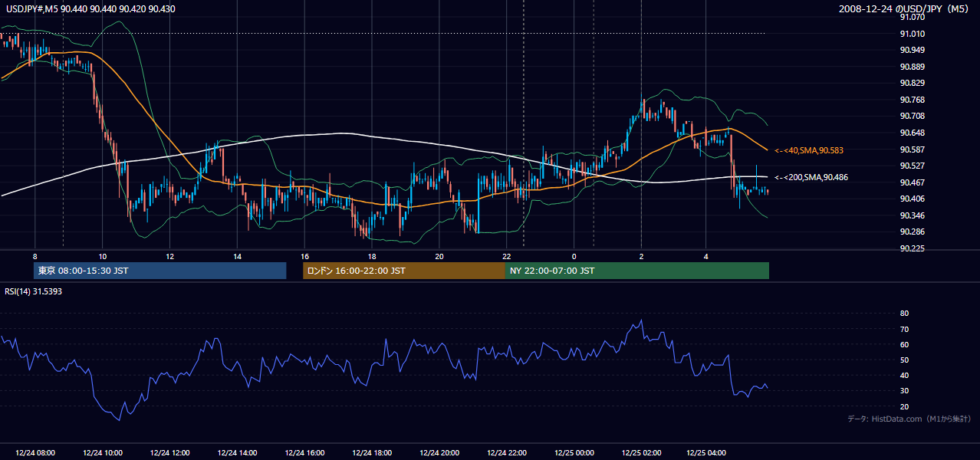The width and height of the screenshot is (980, 460).
Task: Click the 90.286 price axis value
Action: 913,232
